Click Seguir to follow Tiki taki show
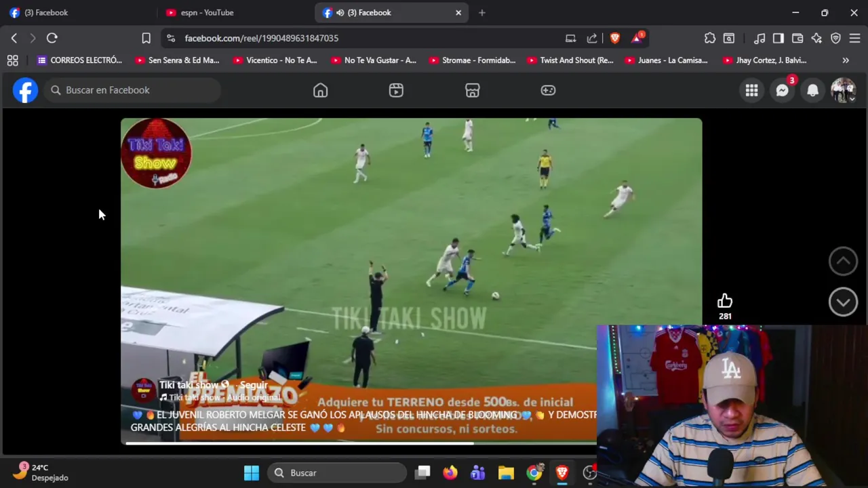This screenshot has height=488, width=868. tap(254, 385)
